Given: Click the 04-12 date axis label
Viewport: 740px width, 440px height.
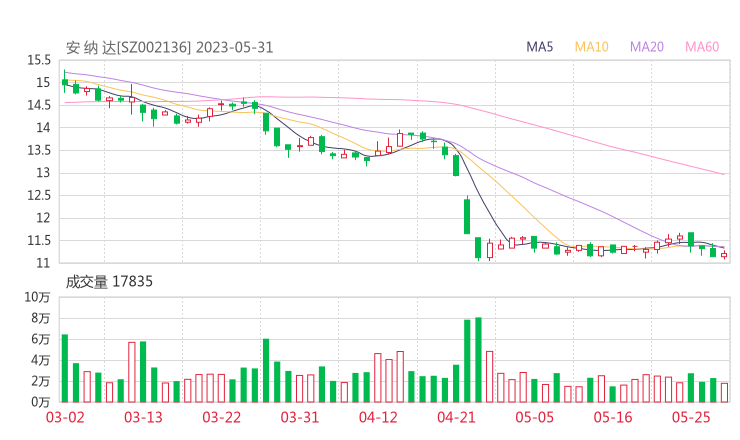Looking at the screenshot, I should point(378,417).
